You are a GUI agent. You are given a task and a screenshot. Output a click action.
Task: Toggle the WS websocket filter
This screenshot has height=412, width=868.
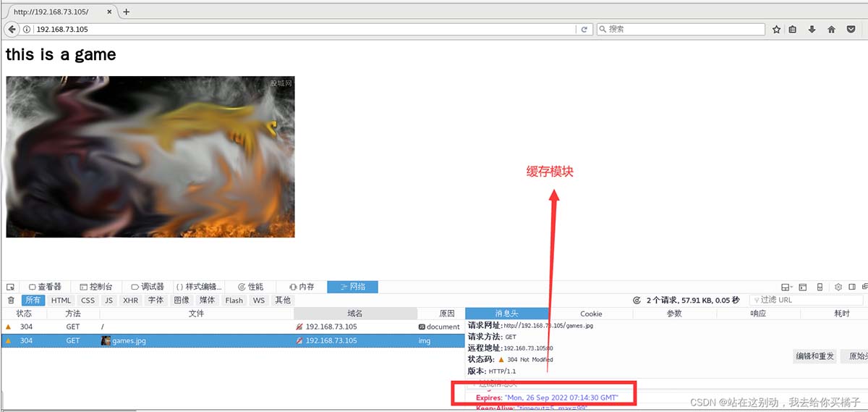[x=259, y=300]
